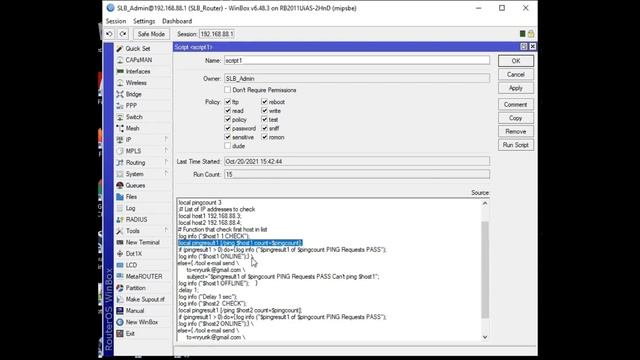Open the Files sidebar entry
This screenshot has height=360, width=640.
tap(131, 197)
